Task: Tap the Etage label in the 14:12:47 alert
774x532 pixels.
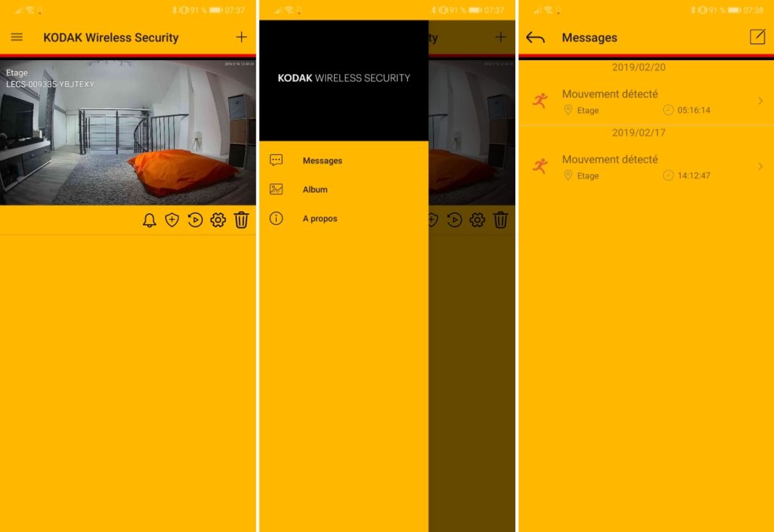Action: tap(588, 176)
